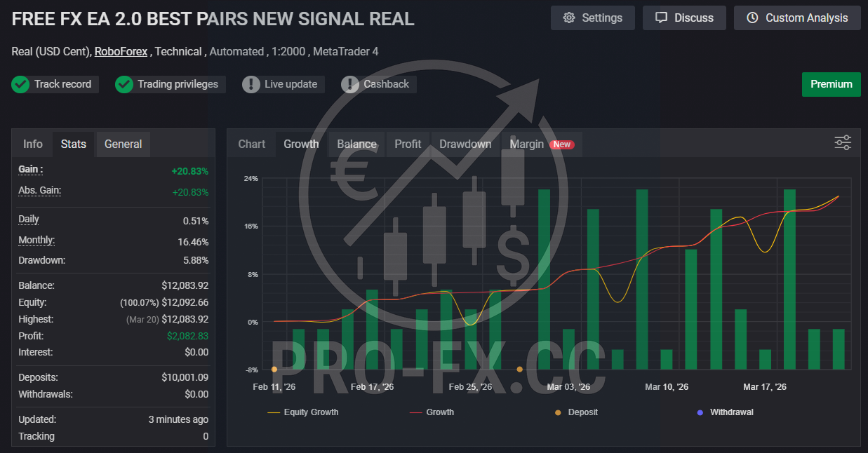
Task: Switch to the Info tab
Action: click(x=33, y=144)
